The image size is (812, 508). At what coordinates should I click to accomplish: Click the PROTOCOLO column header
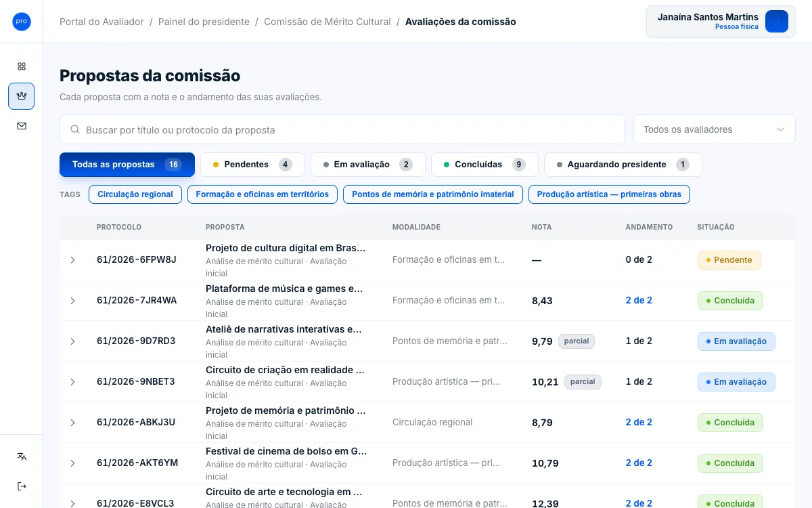pos(119,227)
